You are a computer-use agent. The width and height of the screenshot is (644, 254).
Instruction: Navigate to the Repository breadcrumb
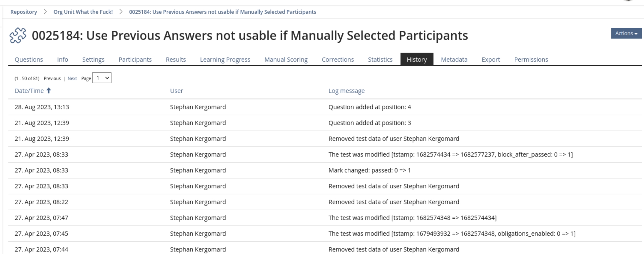click(x=24, y=12)
